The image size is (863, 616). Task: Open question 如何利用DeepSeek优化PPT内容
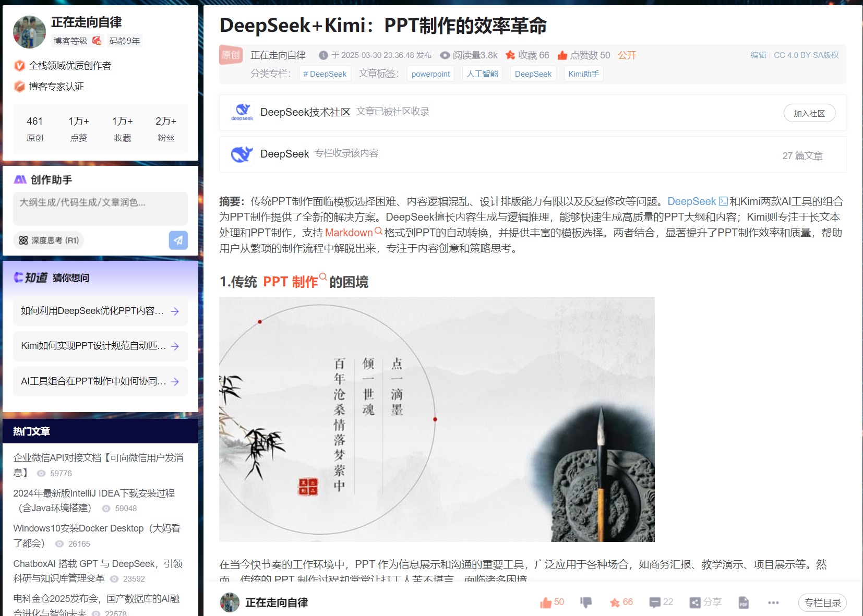pyautogui.click(x=100, y=311)
